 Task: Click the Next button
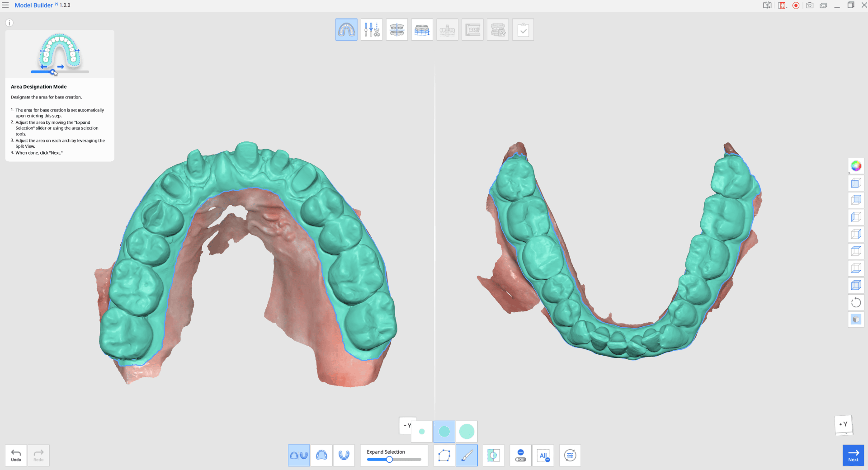click(853, 455)
